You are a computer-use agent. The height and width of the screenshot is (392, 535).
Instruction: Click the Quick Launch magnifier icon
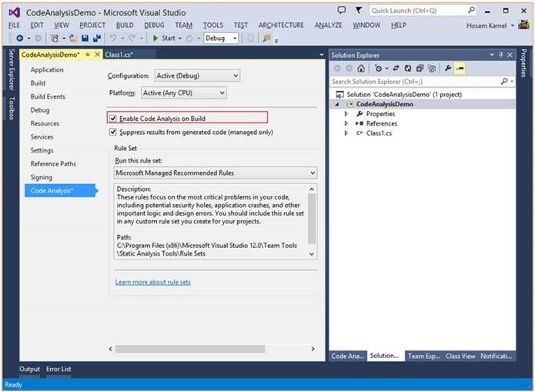pyautogui.click(x=471, y=10)
